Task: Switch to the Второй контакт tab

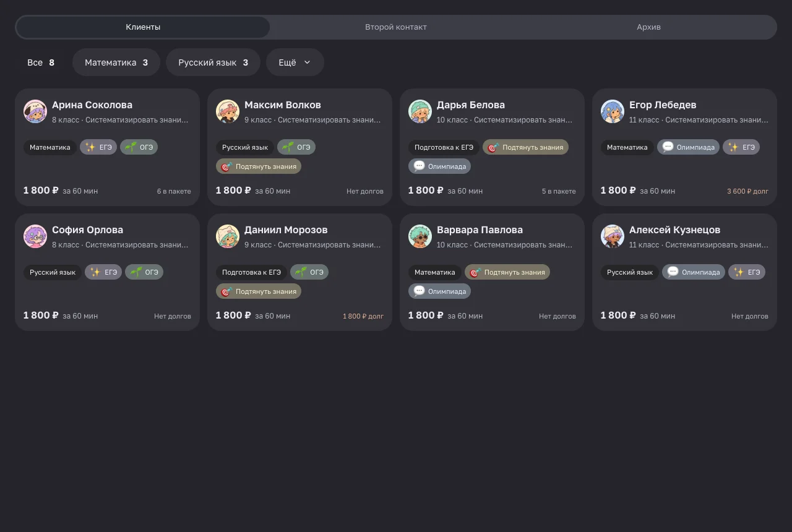Action: coord(396,27)
